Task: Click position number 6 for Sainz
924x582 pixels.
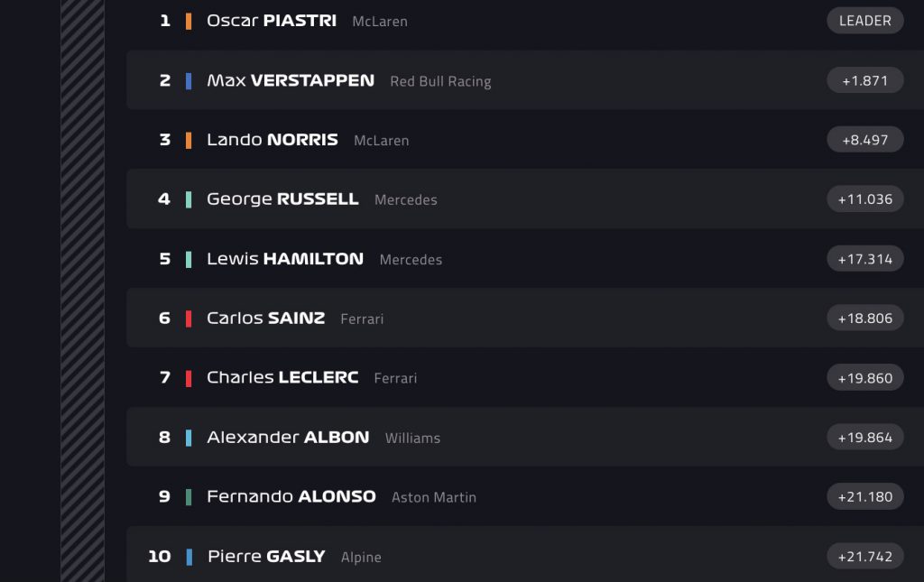Action: pyautogui.click(x=164, y=319)
